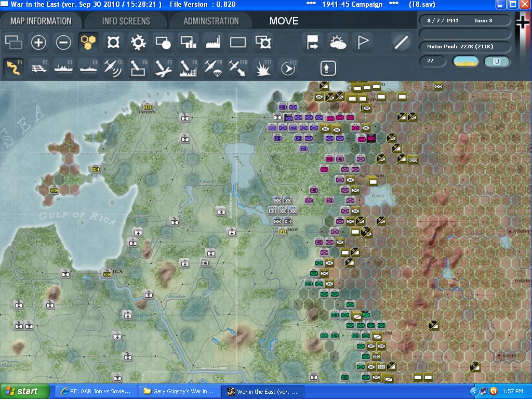
Task: Click the Motor Pool 227K readout
Action: tap(465, 46)
